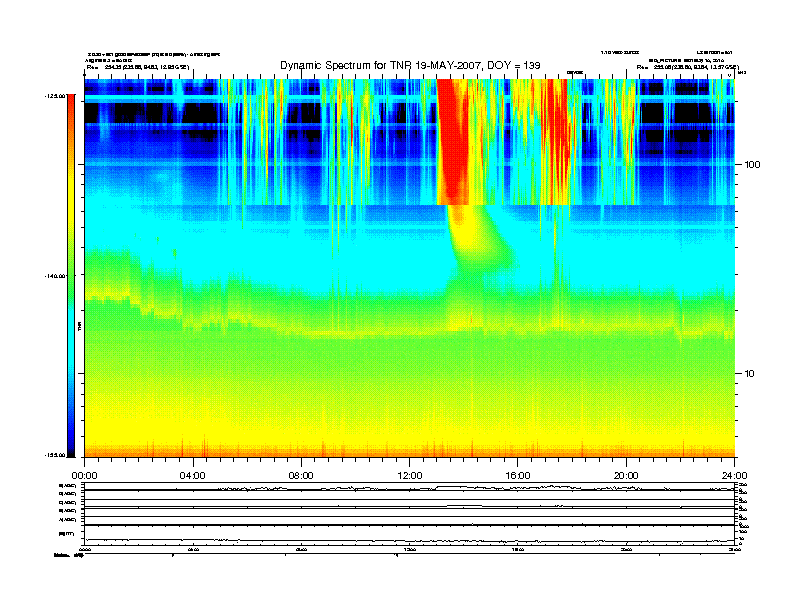Click the 04:00 time axis label
The height and width of the screenshot is (612, 792).
(x=193, y=476)
